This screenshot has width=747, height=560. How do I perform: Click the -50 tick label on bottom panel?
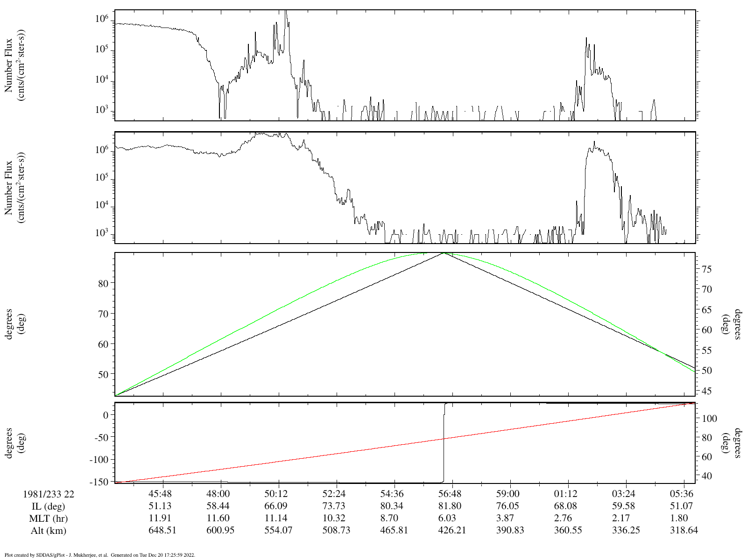click(x=101, y=437)
